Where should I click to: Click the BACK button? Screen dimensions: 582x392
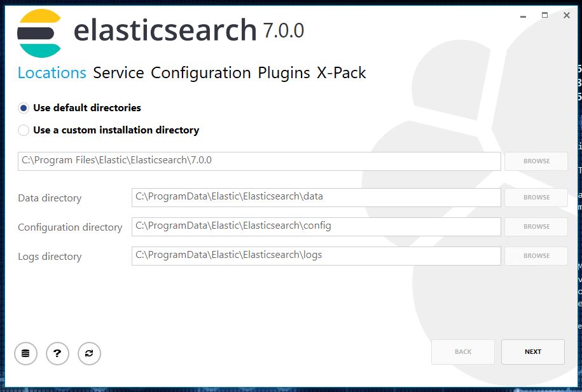pos(463,351)
